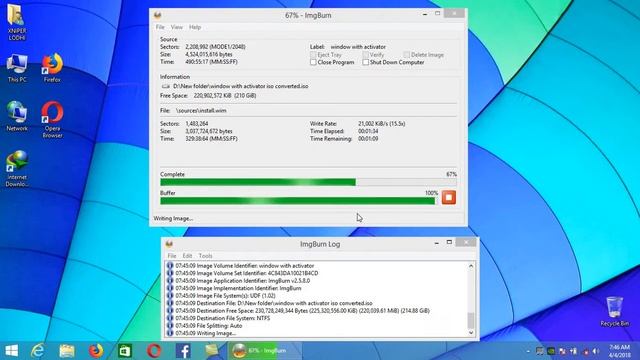
Task: Click the info icon of Writing Image log entry
Action: tap(170, 333)
